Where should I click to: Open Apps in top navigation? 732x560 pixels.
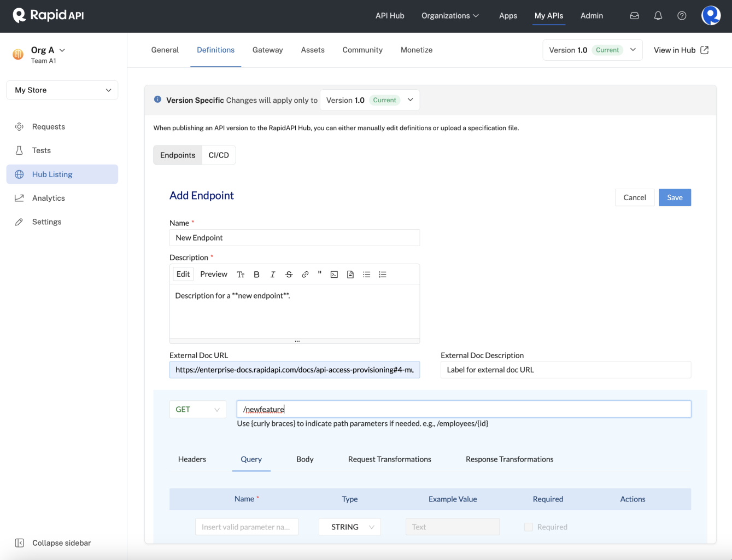(x=508, y=16)
